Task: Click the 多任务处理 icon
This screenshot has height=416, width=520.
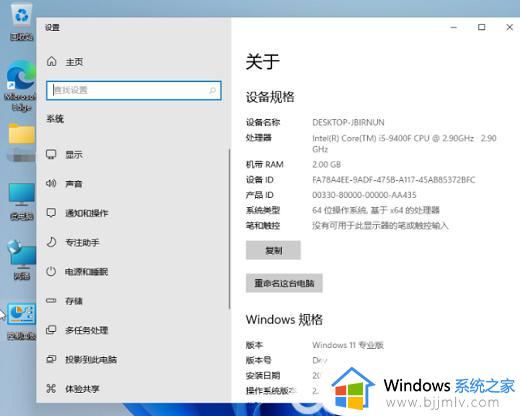Action: (x=51, y=330)
